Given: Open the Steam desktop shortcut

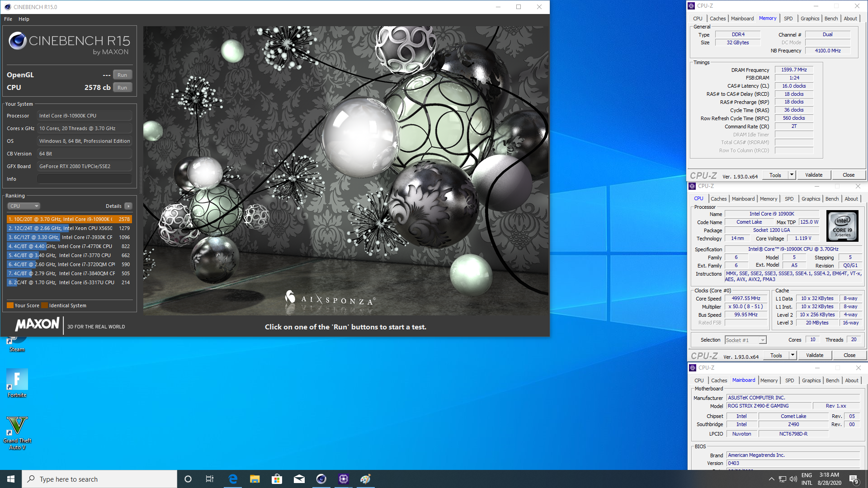Looking at the screenshot, I should click(x=17, y=344).
